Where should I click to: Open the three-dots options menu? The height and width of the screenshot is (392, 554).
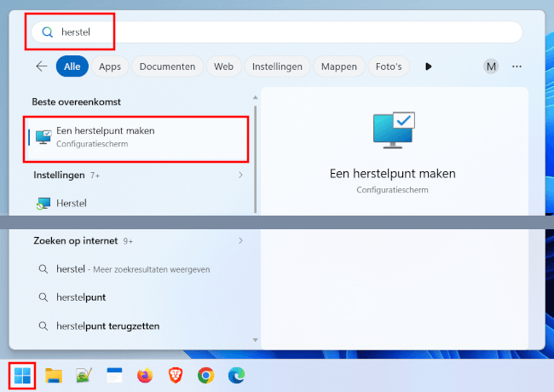(x=516, y=66)
